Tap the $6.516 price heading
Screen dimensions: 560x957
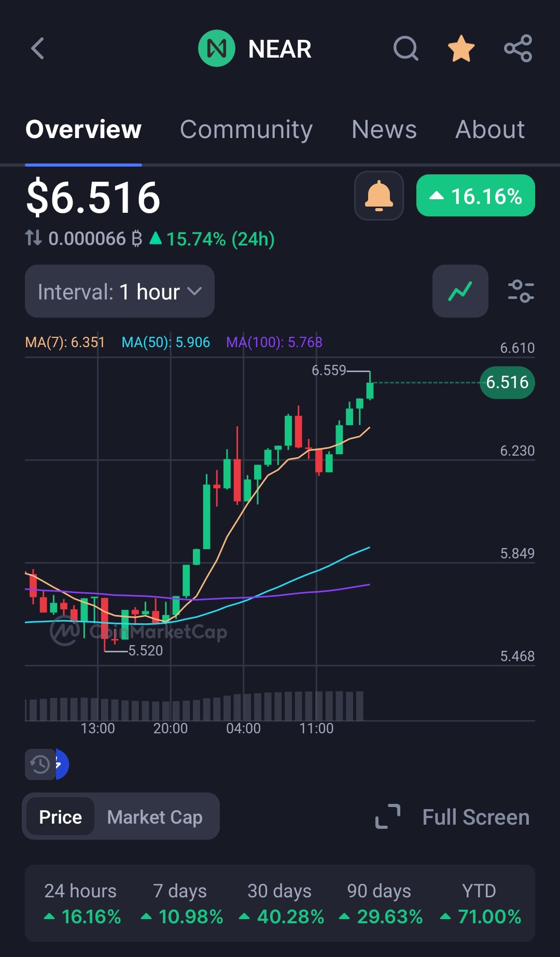pos(93,197)
